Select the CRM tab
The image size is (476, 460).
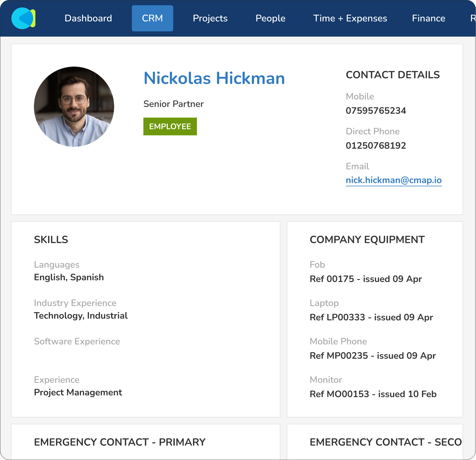[x=152, y=18]
